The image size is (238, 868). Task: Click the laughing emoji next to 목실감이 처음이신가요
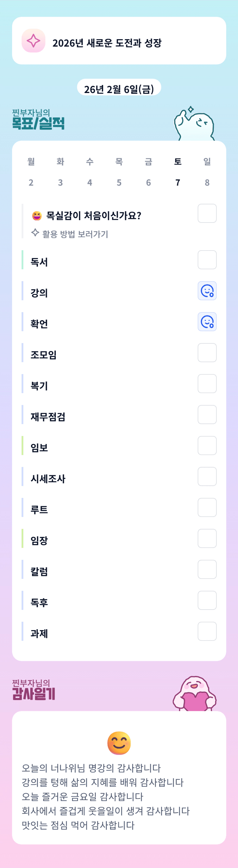pos(37,216)
